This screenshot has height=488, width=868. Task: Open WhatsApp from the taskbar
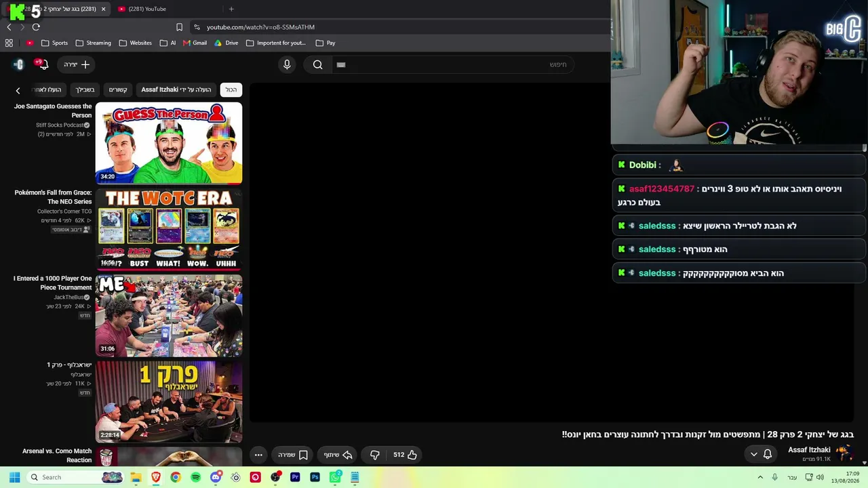click(335, 477)
